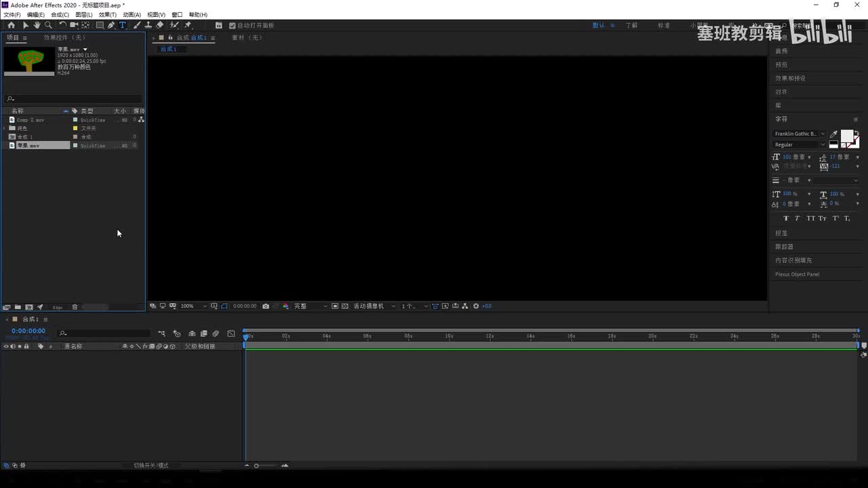The image size is (868, 488).
Task: Expand the 效果和预设 panel
Action: pyautogui.click(x=791, y=79)
